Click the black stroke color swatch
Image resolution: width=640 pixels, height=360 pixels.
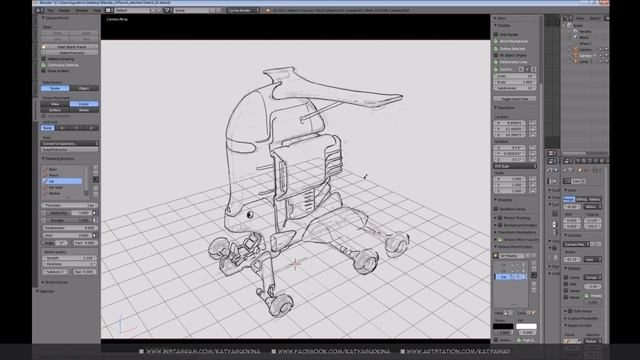pos(503,326)
